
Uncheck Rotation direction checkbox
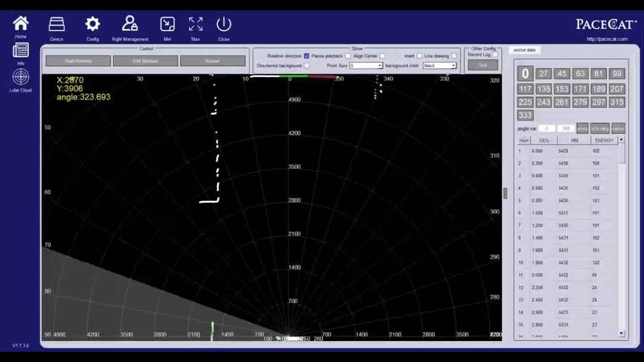(307, 56)
